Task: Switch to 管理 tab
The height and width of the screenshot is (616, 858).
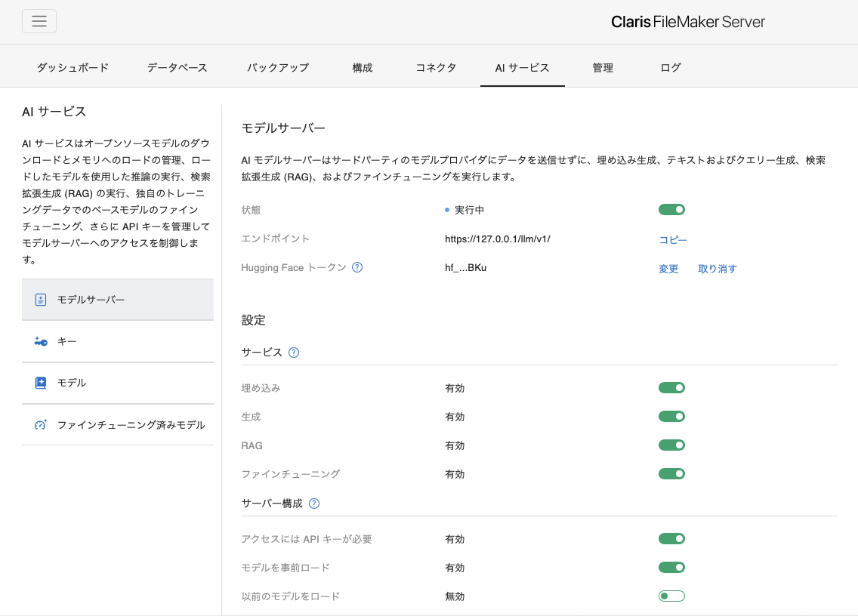Action: pyautogui.click(x=603, y=68)
